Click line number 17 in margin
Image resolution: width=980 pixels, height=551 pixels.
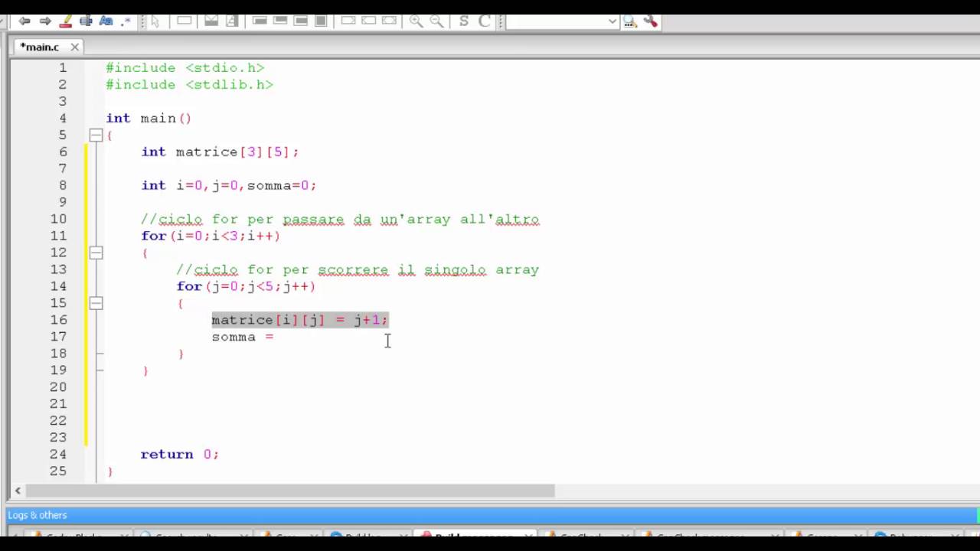click(58, 337)
